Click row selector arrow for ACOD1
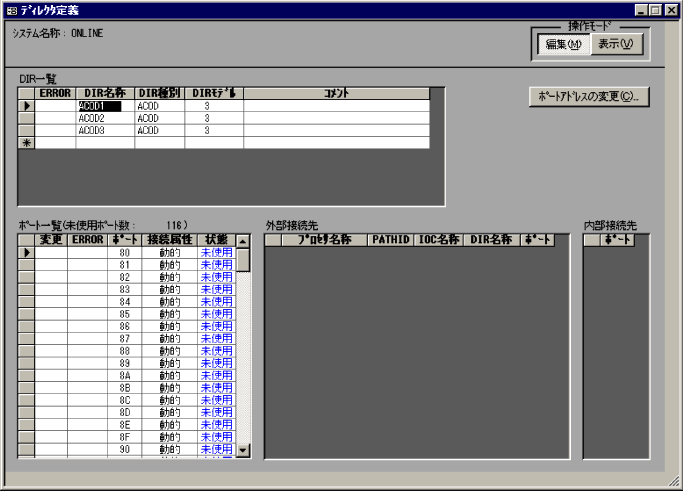This screenshot has width=683, height=491. [27, 105]
